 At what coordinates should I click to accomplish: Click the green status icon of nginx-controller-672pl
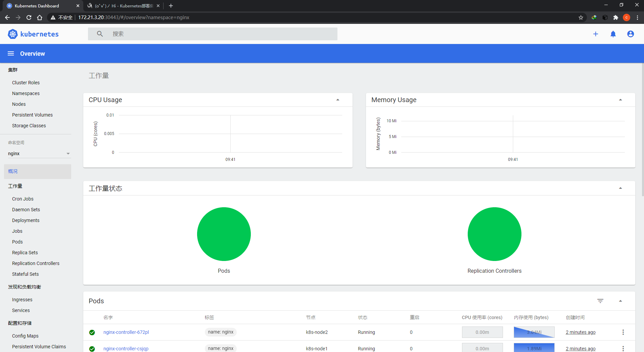pyautogui.click(x=92, y=333)
